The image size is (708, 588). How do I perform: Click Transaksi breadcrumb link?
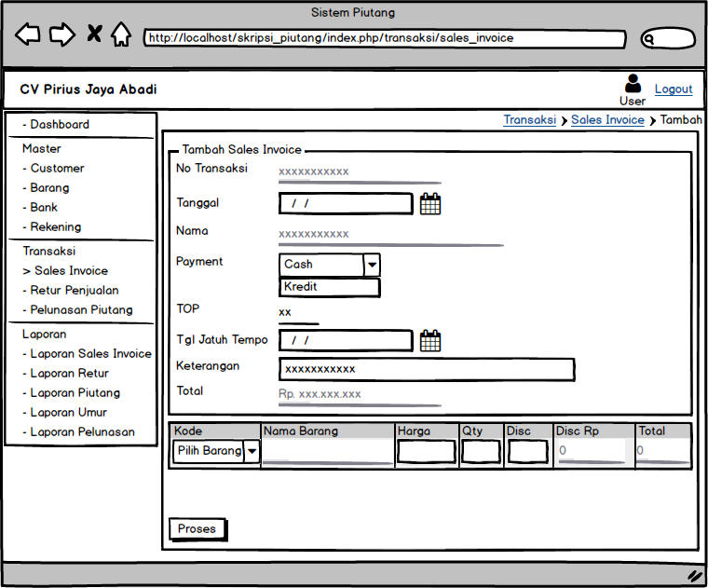(x=530, y=119)
